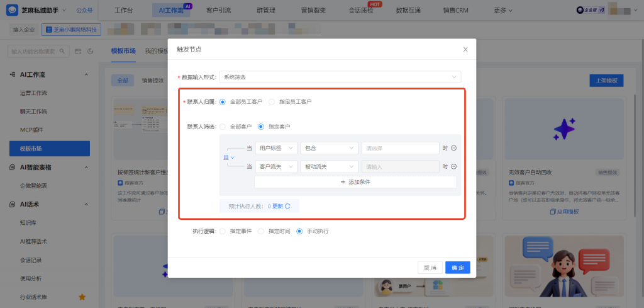
Task: Collapse the AI话术 sidebar section
Action: pyautogui.click(x=86, y=204)
